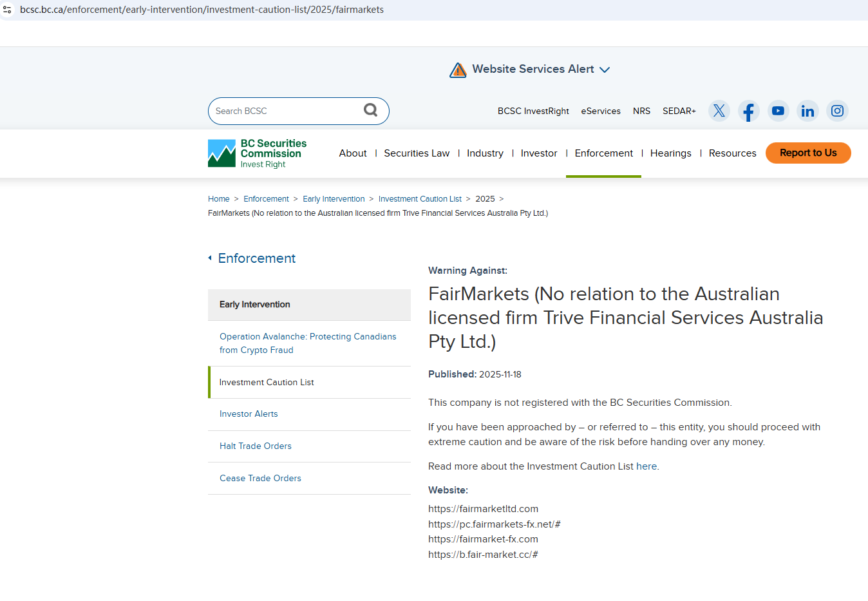Open the Enforcement navigation menu
868x601 pixels.
[603, 153]
